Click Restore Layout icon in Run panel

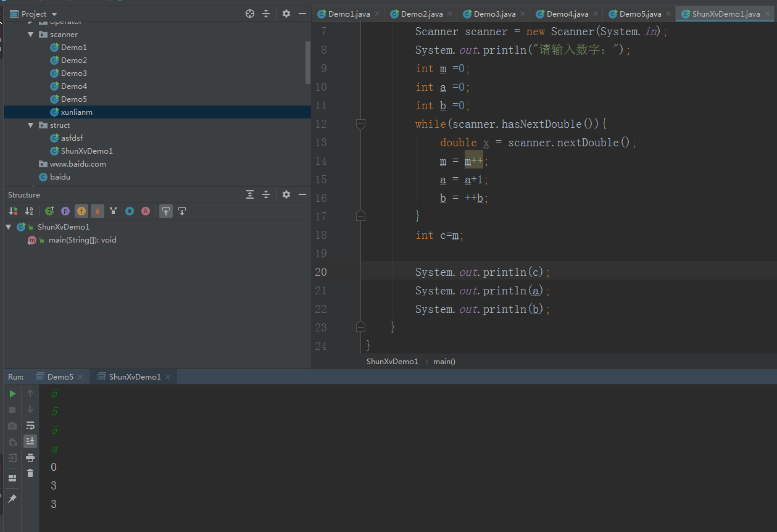click(x=12, y=478)
